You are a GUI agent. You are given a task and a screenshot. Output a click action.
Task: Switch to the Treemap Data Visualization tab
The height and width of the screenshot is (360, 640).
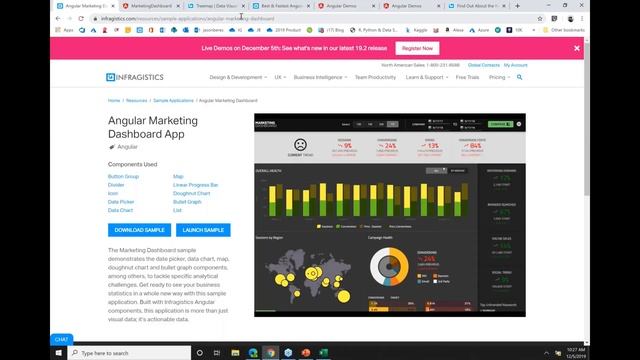point(216,6)
